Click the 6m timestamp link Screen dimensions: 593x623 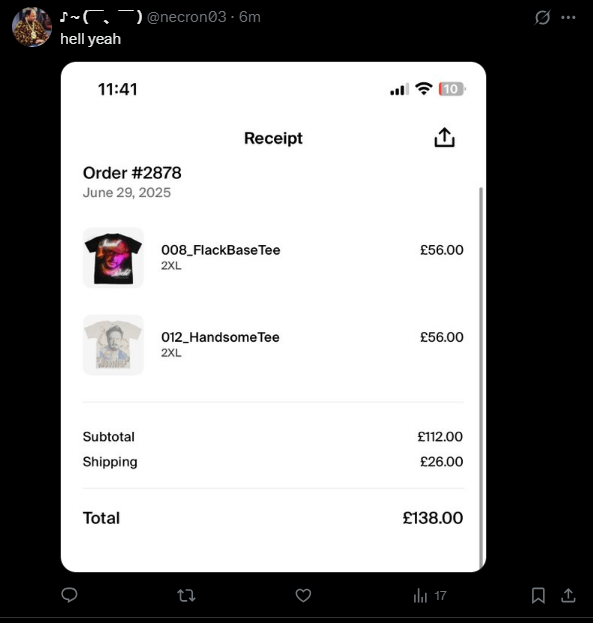click(x=250, y=17)
